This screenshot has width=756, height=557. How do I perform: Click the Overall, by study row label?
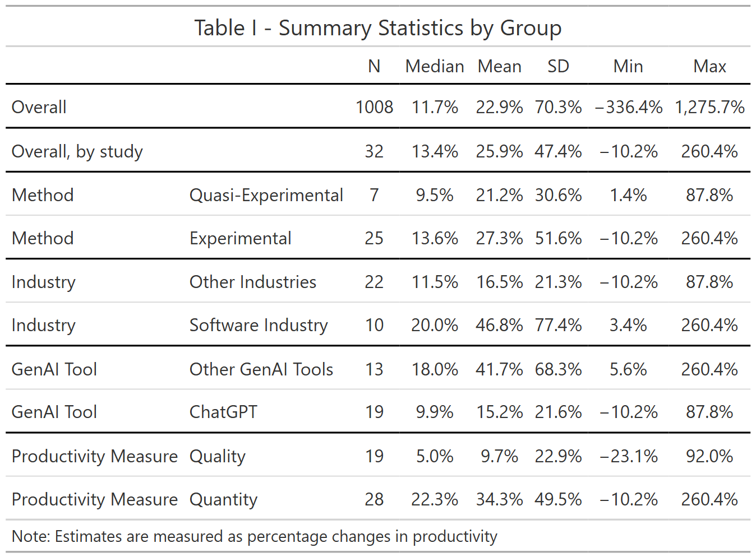pos(77,151)
